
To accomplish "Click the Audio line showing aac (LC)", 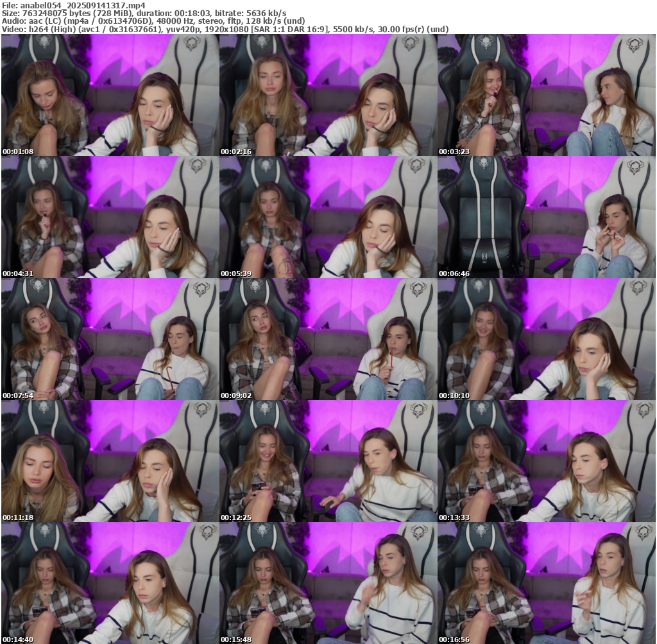I will pos(153,21).
